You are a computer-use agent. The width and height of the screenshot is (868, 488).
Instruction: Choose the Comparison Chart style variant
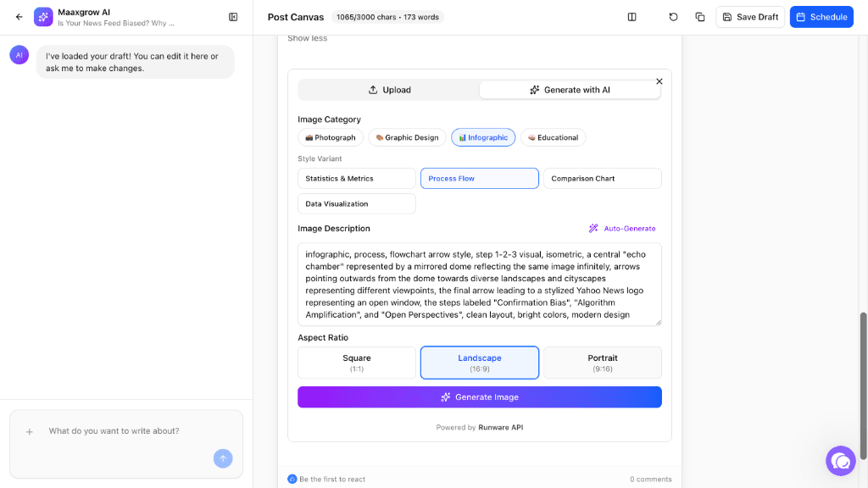(x=602, y=179)
